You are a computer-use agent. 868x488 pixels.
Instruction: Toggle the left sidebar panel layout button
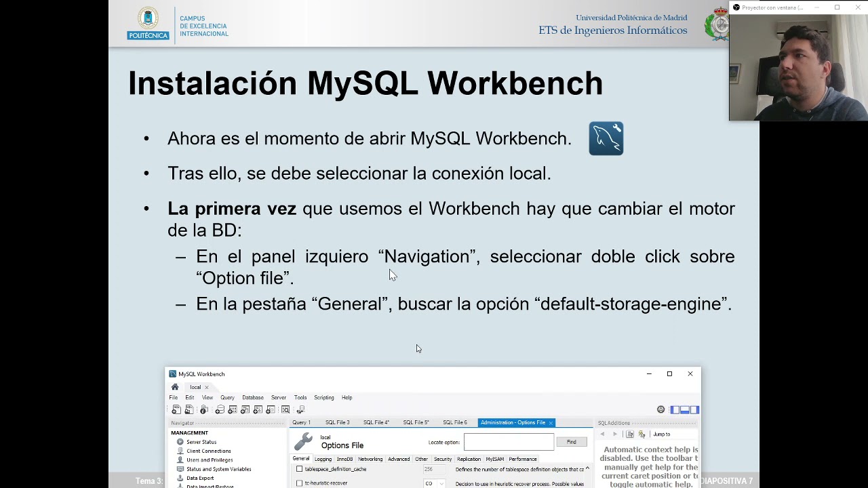point(675,409)
